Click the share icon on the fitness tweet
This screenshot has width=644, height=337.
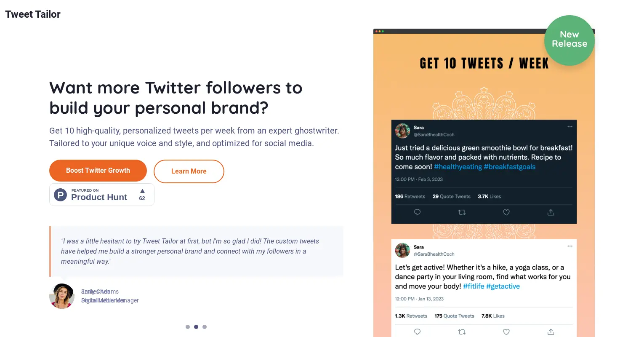coord(551,332)
